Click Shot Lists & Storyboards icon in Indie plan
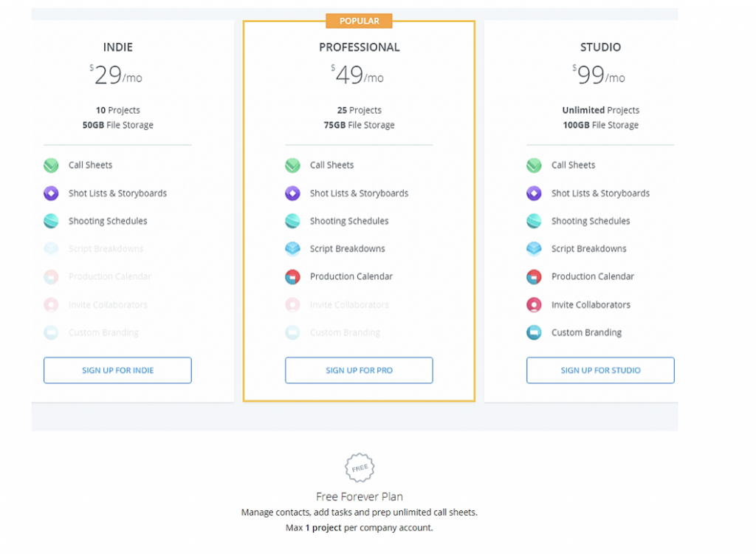Viewport: 756px width, 554px height. coord(51,194)
